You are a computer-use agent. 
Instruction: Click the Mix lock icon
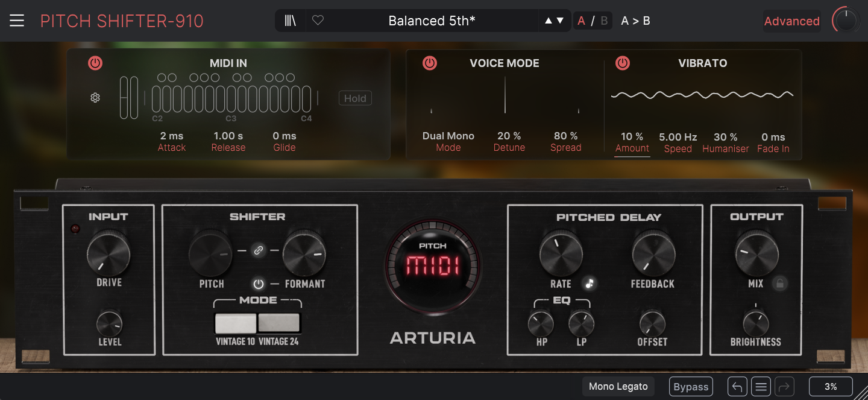(780, 284)
